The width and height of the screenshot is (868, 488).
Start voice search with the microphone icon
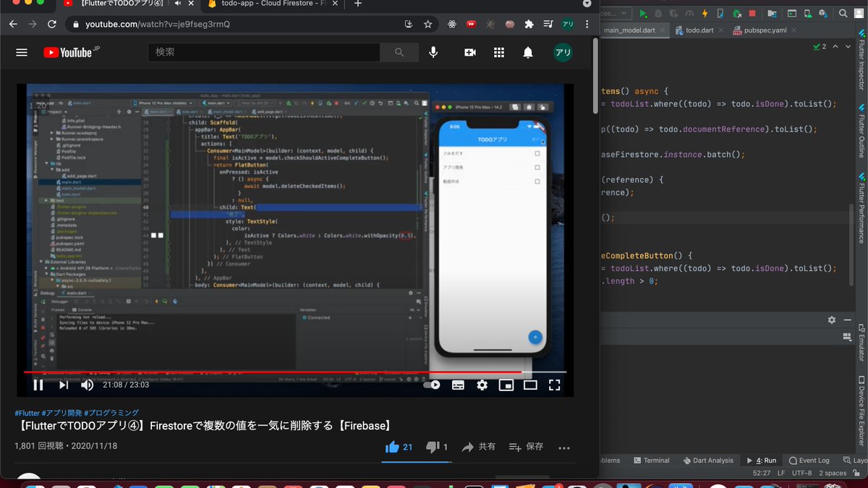point(433,53)
